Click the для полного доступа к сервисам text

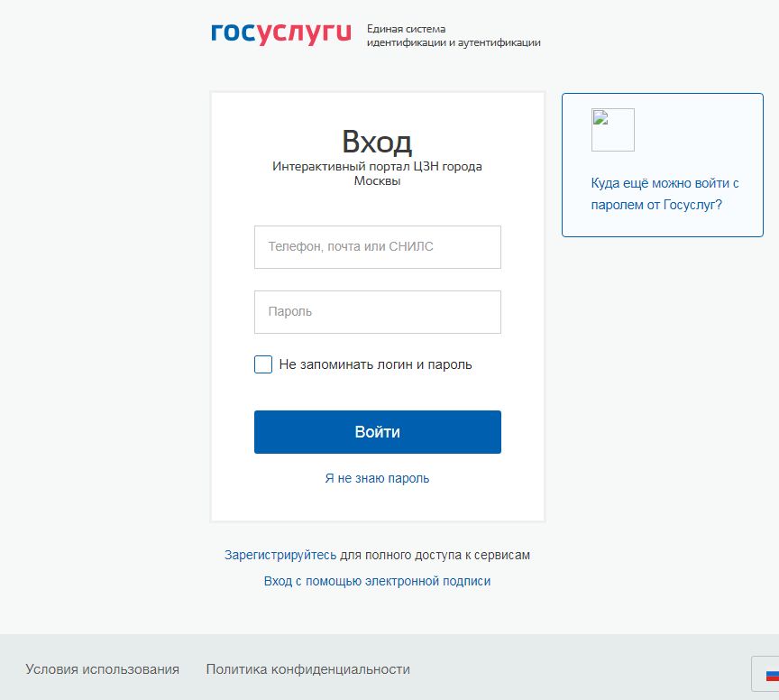coord(435,555)
